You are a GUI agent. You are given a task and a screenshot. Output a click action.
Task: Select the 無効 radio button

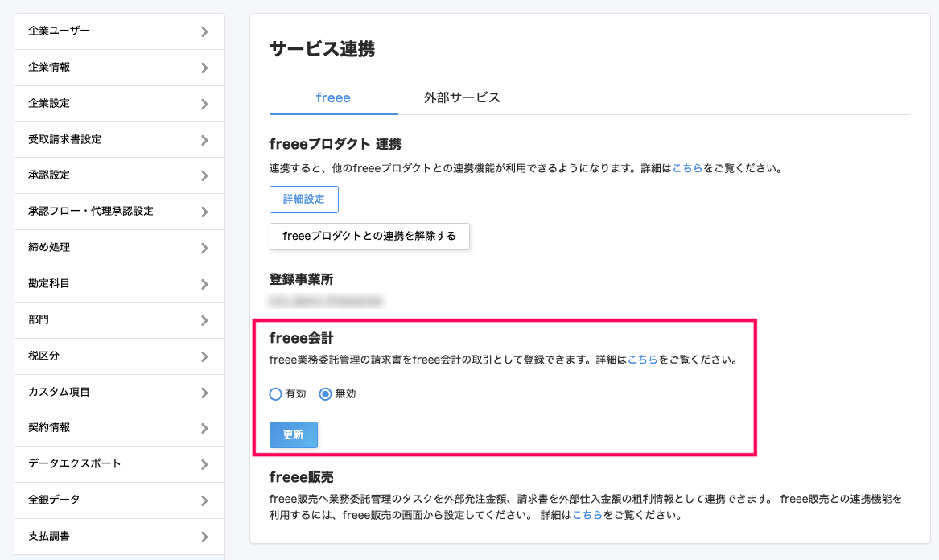[325, 394]
